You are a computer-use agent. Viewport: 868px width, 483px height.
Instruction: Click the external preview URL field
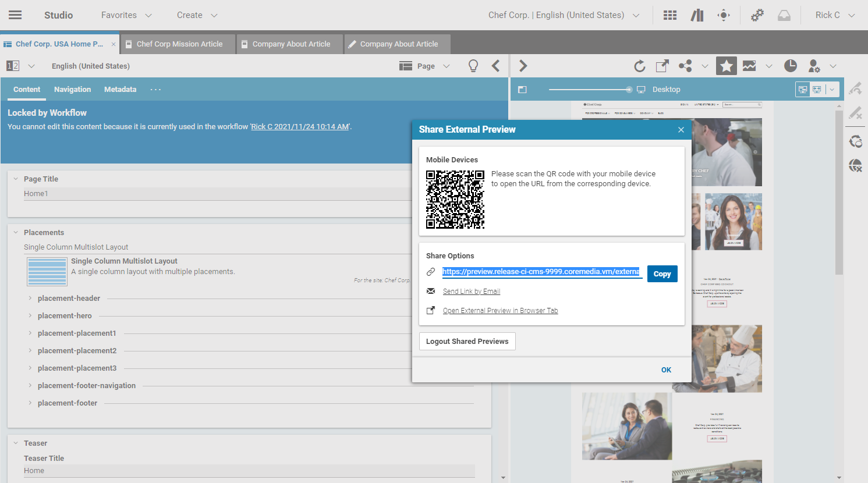point(541,272)
